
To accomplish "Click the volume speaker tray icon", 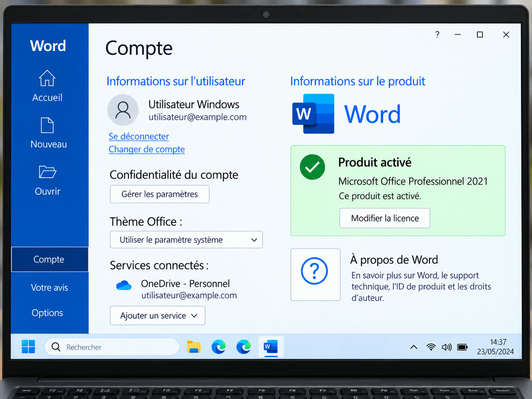I will (446, 347).
